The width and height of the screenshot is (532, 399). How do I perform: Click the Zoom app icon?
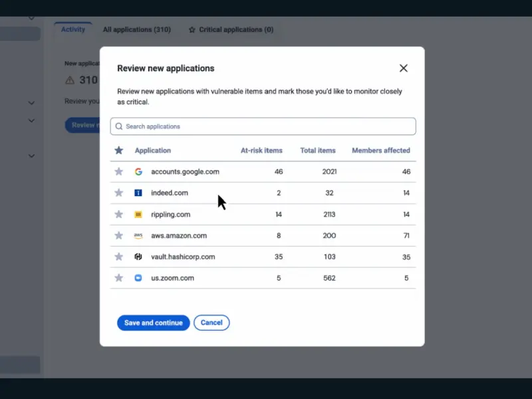point(138,278)
